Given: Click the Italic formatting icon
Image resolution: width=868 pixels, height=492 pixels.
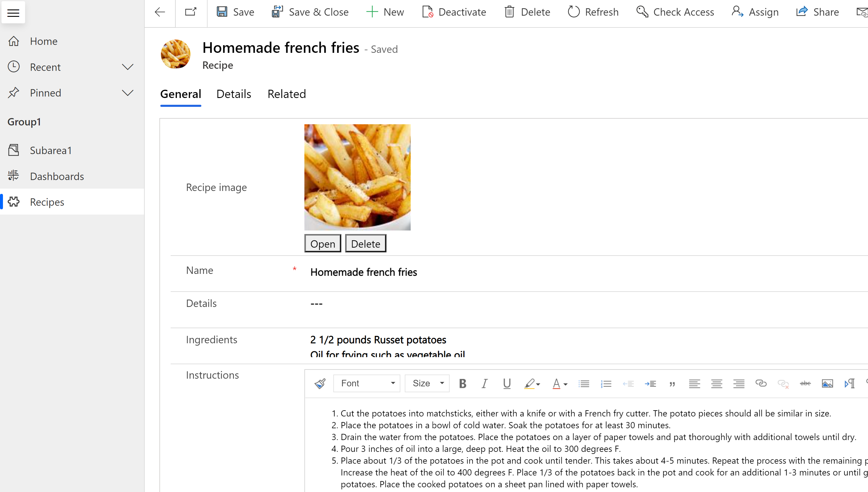Looking at the screenshot, I should (x=484, y=383).
